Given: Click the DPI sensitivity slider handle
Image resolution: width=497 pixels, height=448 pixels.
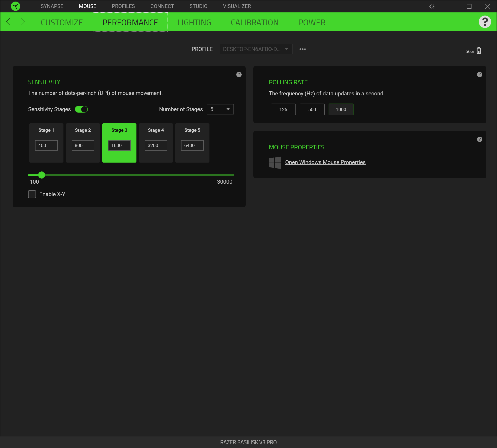Looking at the screenshot, I should point(42,175).
